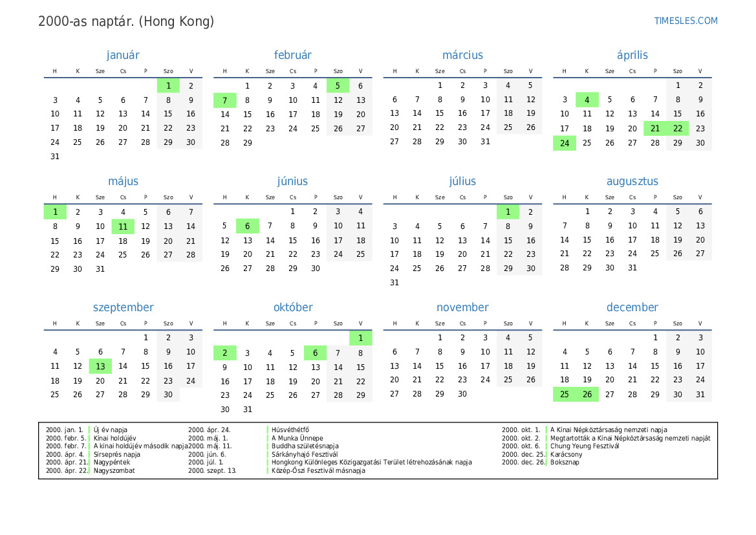Screen dimensions: 756x535
Task: Click day 30 in november
Action: coord(462,394)
